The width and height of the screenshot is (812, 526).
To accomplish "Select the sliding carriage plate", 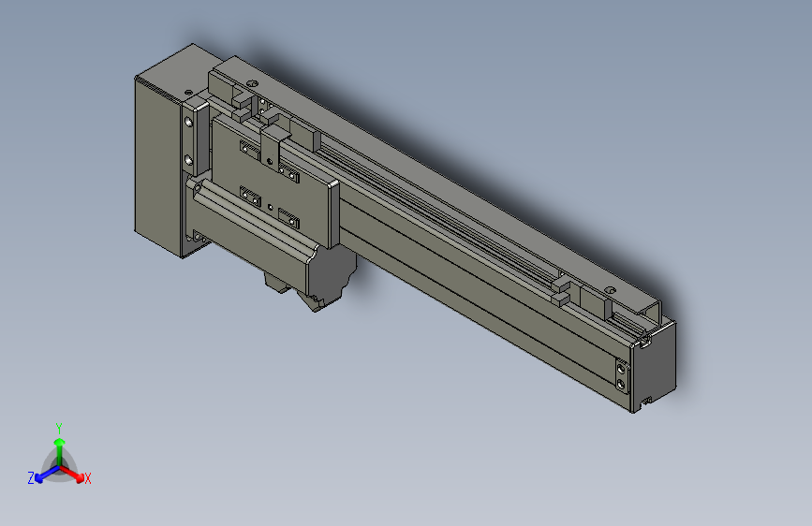I will 274,183.
